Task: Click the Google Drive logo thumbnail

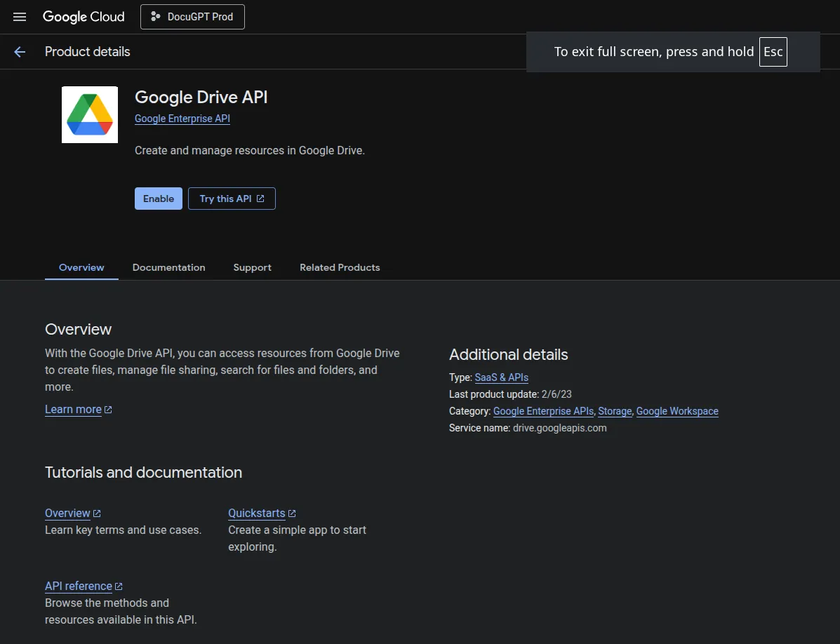Action: click(89, 114)
